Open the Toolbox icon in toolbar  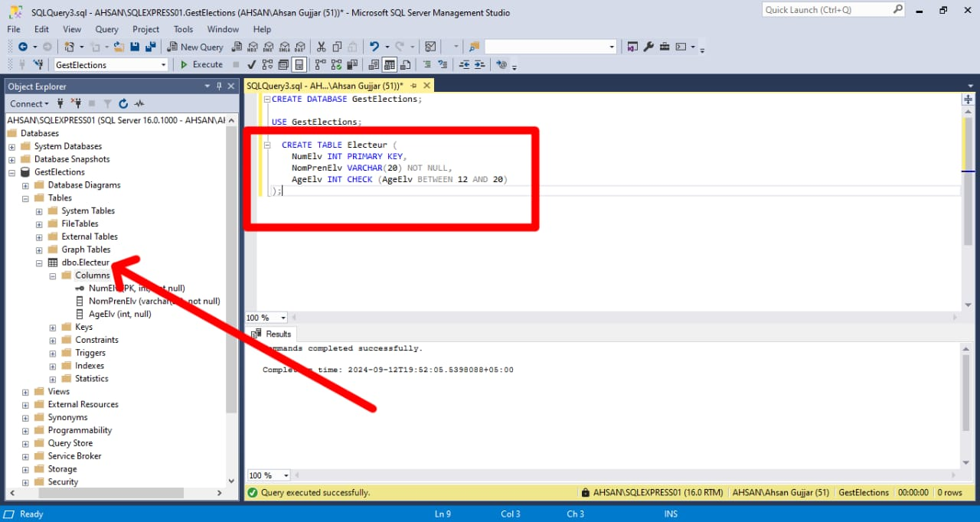pyautogui.click(x=665, y=47)
